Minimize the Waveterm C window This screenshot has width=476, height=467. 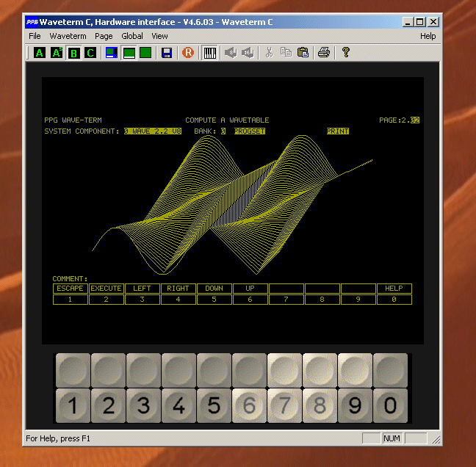tap(408, 22)
